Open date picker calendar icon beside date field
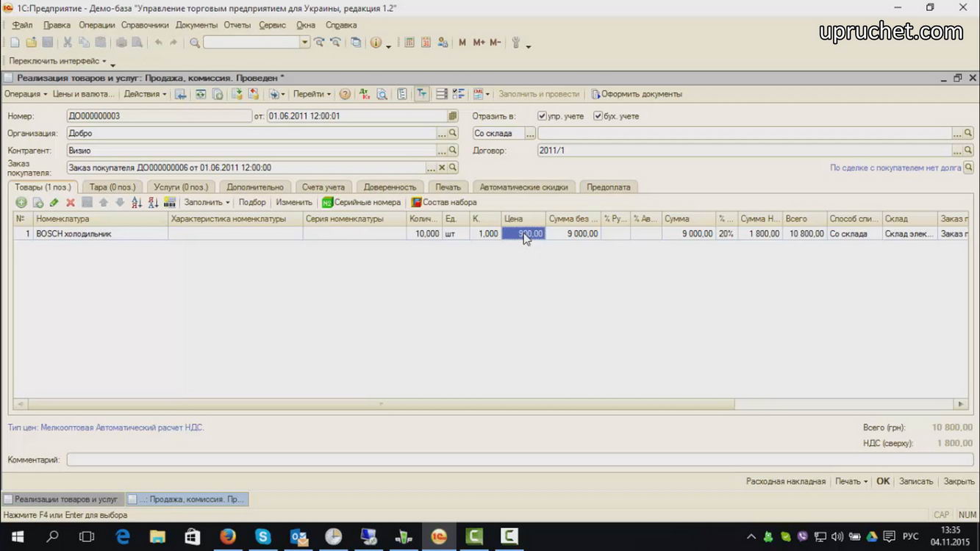 tap(453, 116)
